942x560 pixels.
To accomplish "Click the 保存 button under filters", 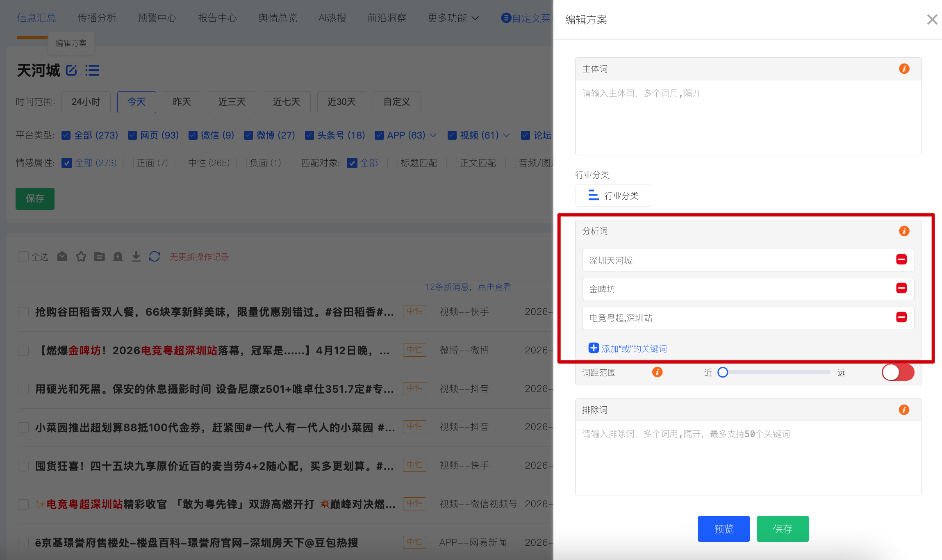I will [x=35, y=199].
